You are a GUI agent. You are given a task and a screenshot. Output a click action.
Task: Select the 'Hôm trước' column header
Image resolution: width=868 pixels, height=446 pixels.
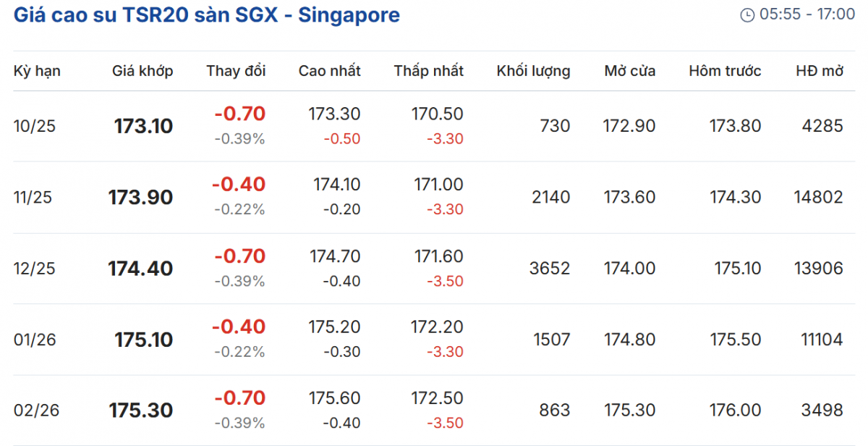pos(725,71)
